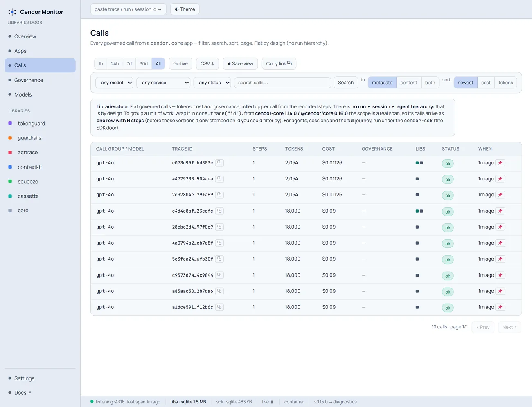Pin the call 44779233…504aea
Screen dimensions: 532x407
(x=500, y=179)
